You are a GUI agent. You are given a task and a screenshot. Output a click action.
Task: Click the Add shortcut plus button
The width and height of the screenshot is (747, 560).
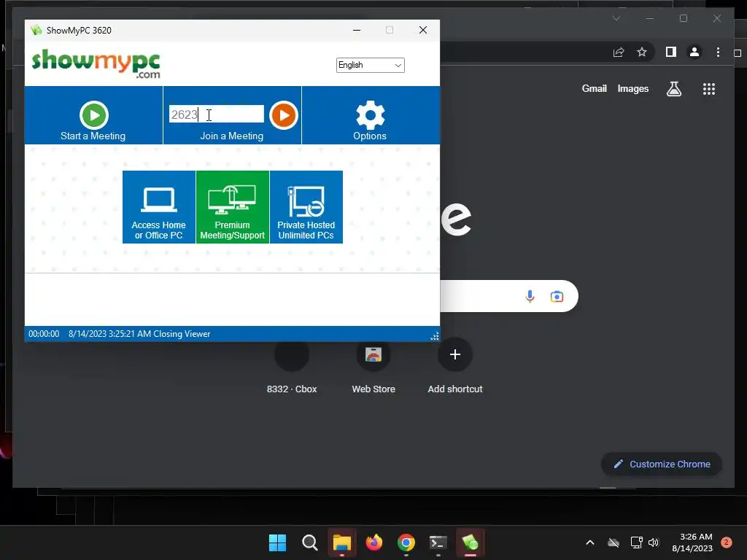455,354
